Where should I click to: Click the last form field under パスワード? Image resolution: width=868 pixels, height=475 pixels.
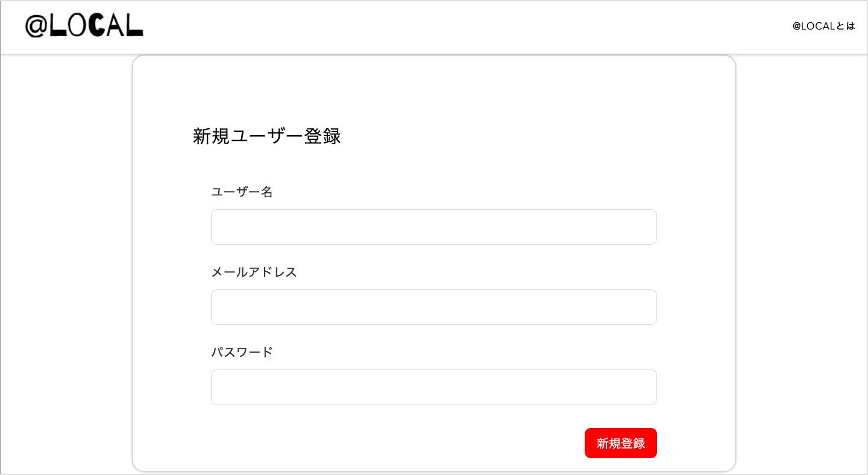433,387
